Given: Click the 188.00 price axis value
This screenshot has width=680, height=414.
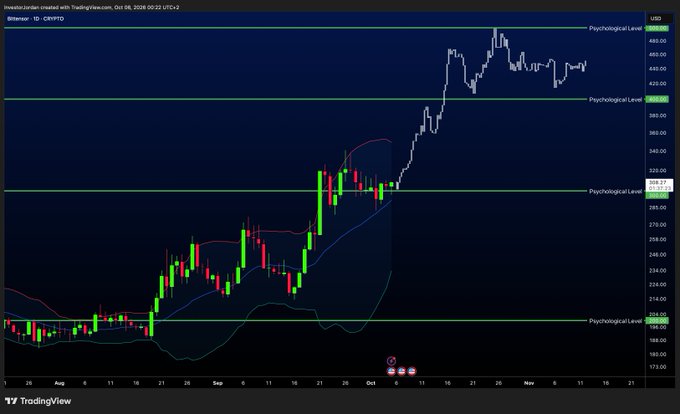Looking at the screenshot, I should click(x=658, y=340).
